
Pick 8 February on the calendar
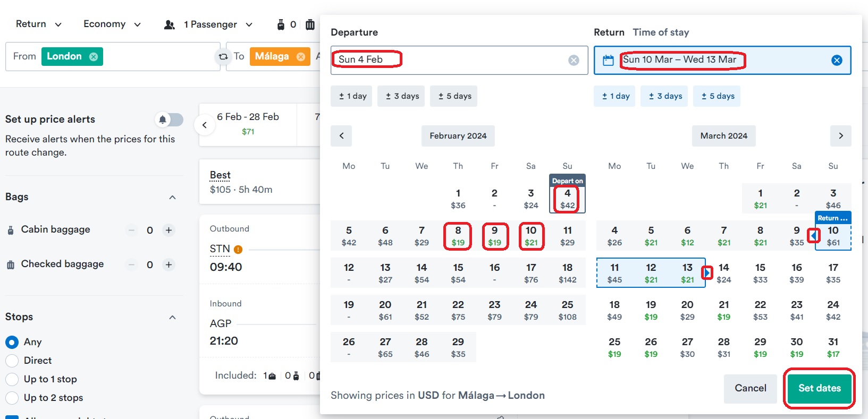(x=458, y=236)
